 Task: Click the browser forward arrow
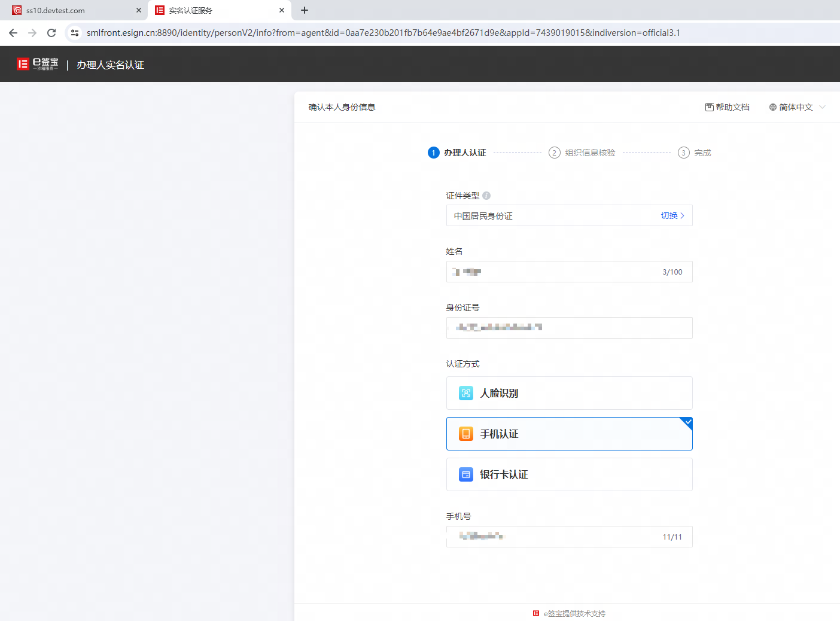[x=32, y=33]
